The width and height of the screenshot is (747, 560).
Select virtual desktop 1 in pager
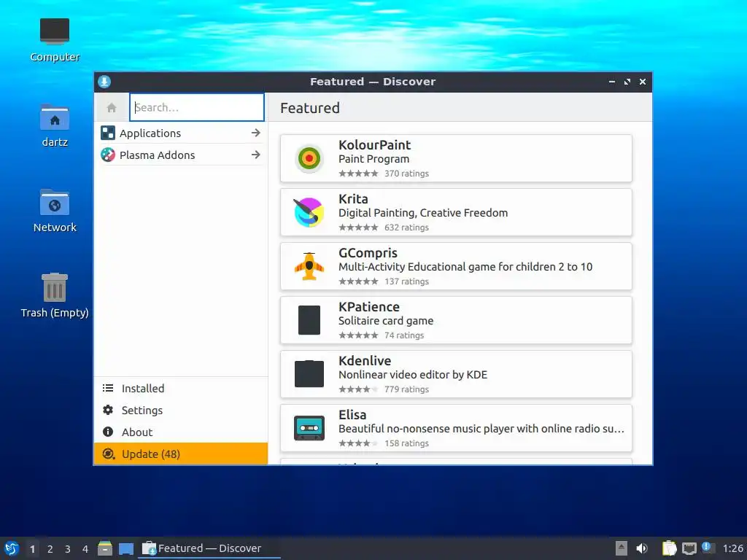32,549
